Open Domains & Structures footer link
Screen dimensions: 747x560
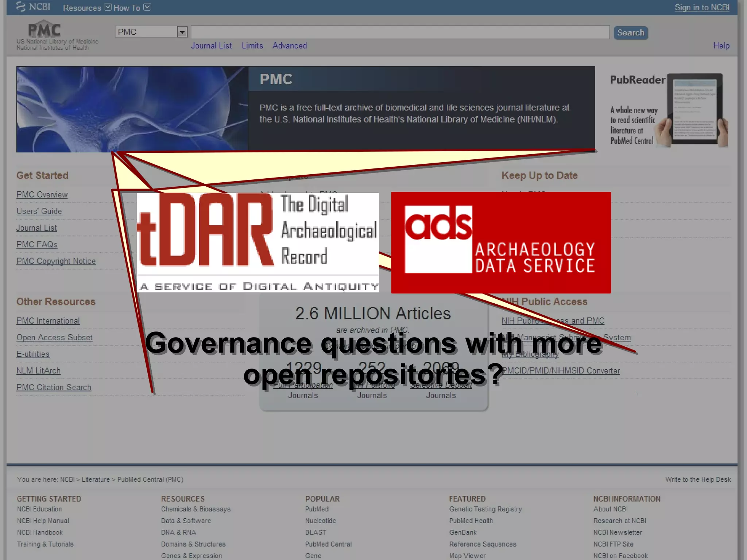coord(193,544)
